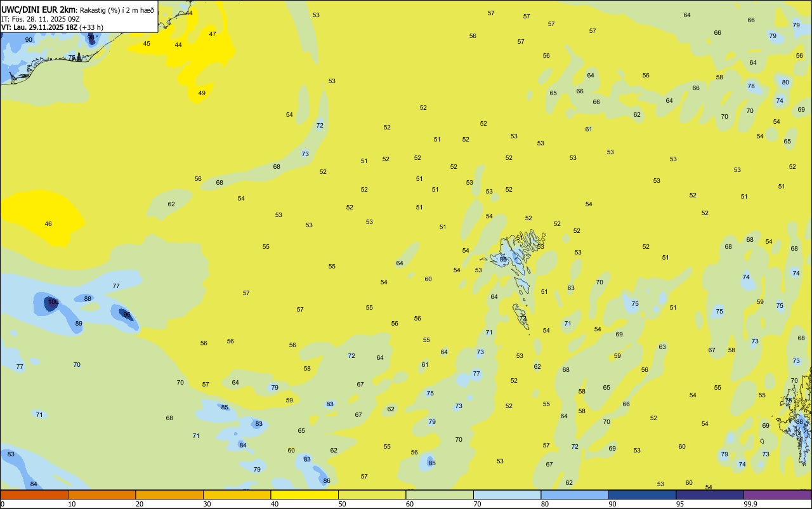Select the pale yellow 50–60 legend segment

point(372,494)
